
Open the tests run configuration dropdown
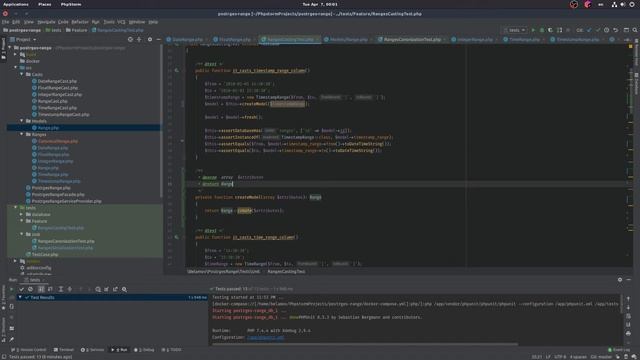pos(514,30)
